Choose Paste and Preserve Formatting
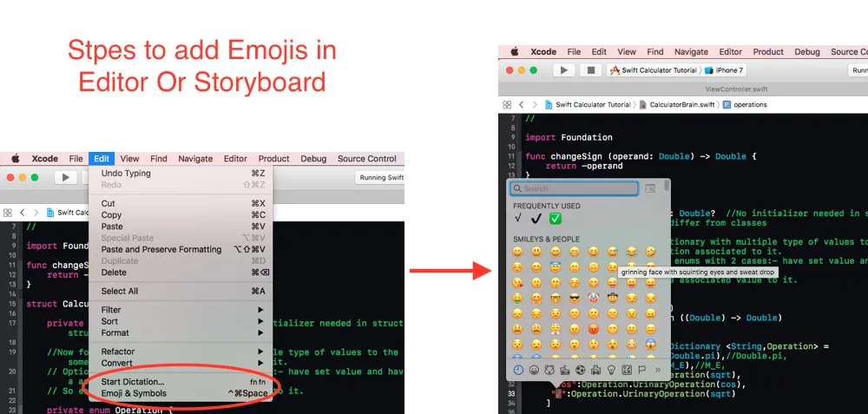 pyautogui.click(x=181, y=250)
